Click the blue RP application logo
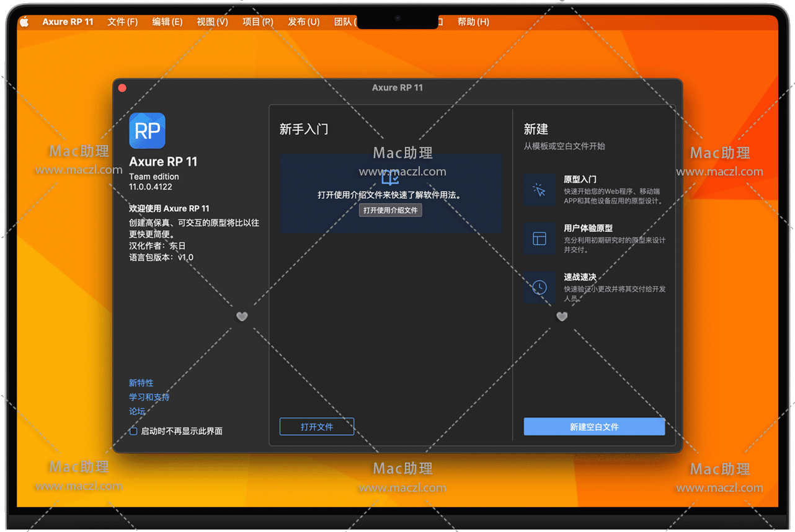 [x=147, y=131]
